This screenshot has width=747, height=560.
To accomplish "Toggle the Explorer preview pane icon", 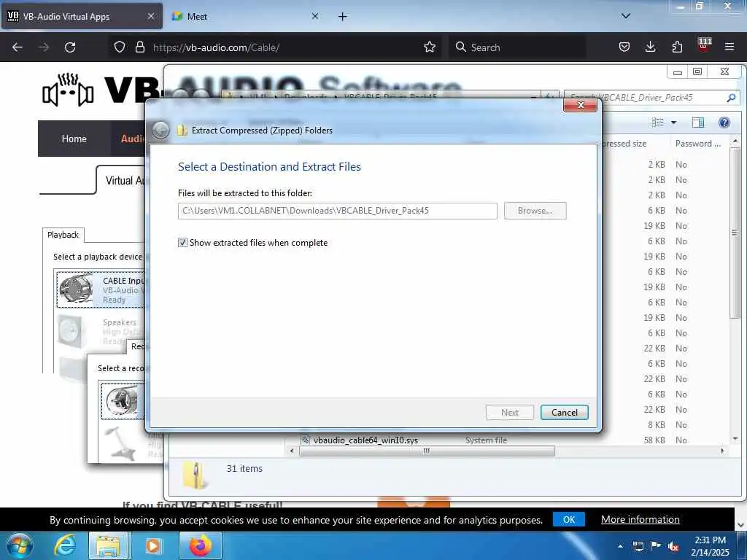I will [698, 122].
